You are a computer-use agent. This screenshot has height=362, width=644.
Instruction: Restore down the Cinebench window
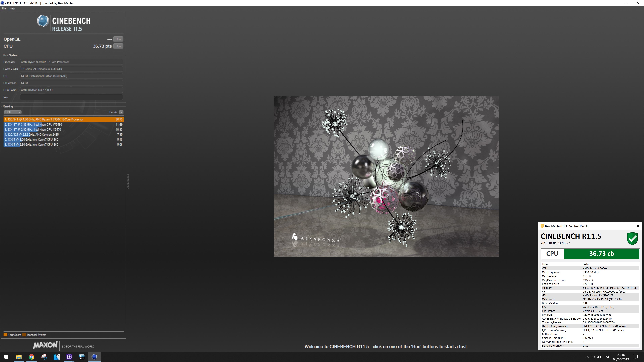(x=626, y=3)
